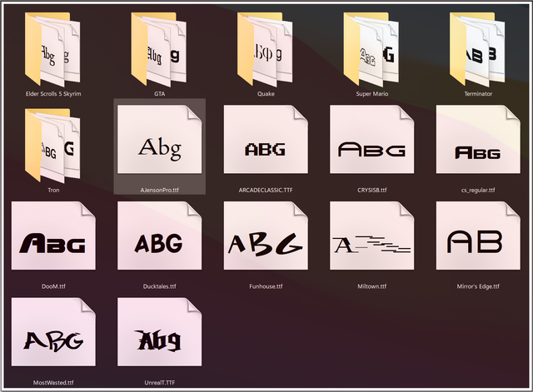This screenshot has width=533, height=392.
Task: Click the 'UnrealT.TTF' file name
Action: point(159,383)
